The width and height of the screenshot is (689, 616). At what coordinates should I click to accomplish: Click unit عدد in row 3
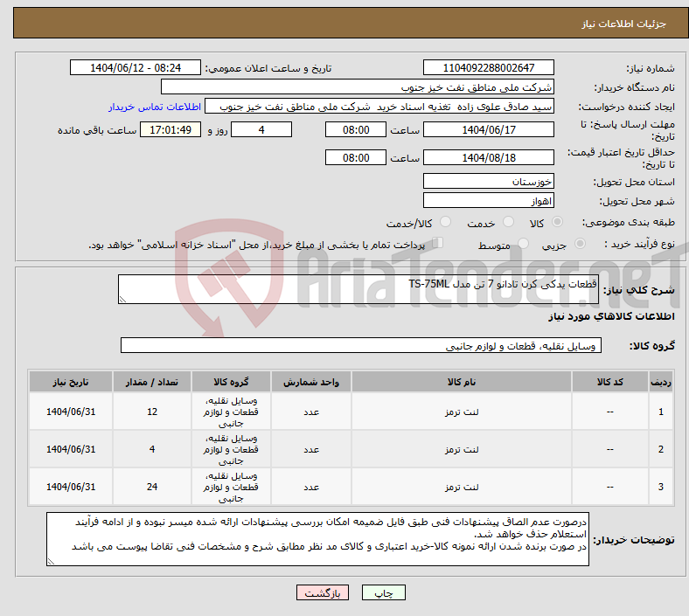(x=311, y=487)
